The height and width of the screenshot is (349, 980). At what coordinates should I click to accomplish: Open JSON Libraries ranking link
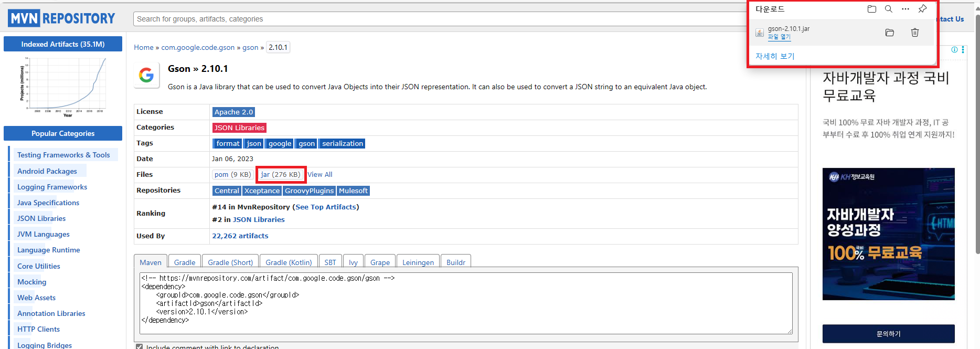(x=259, y=219)
